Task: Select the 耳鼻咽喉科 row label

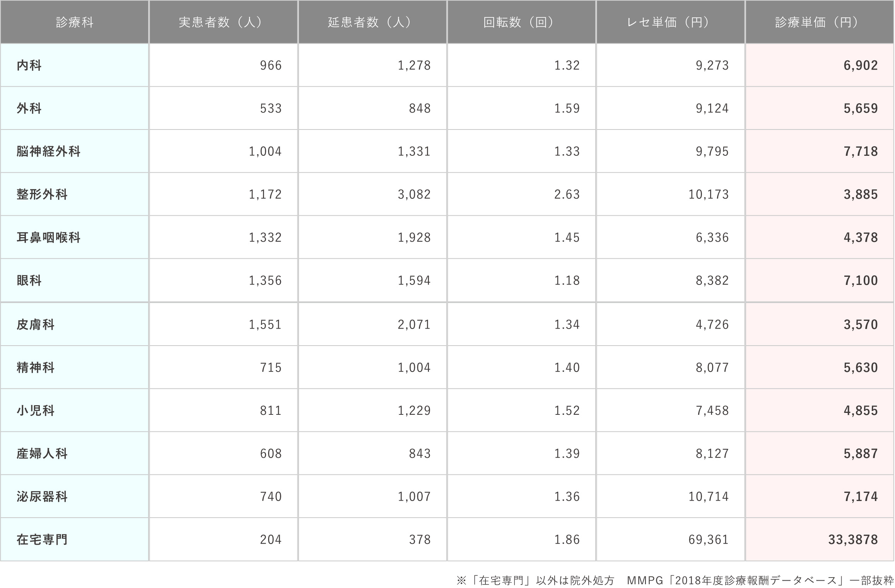Action: (48, 237)
